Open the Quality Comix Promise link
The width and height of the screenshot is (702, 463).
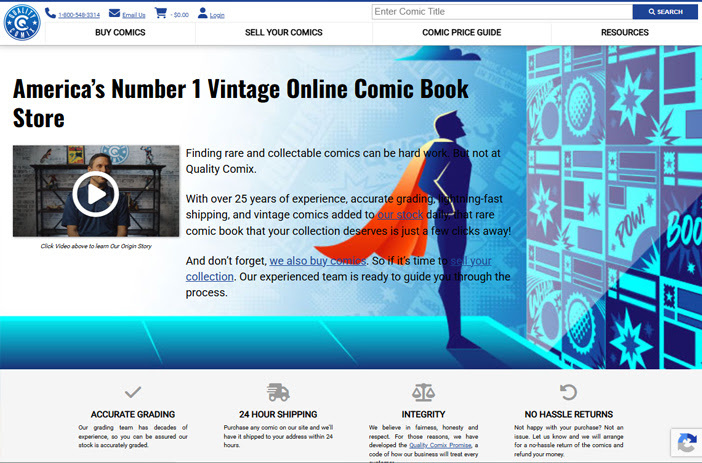440,445
